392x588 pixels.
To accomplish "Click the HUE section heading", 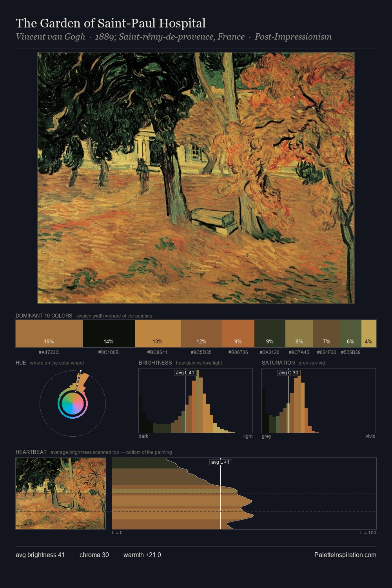I will tap(21, 363).
